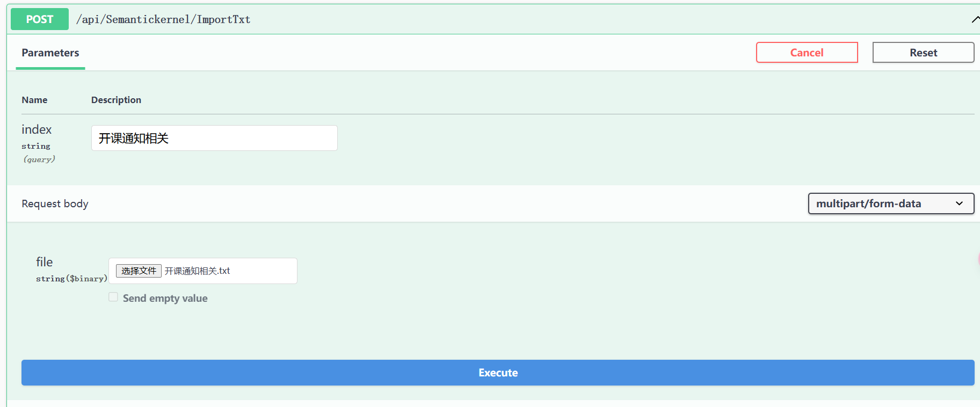
Task: Click the dropdown arrow beside multipart/form-data
Action: click(959, 203)
